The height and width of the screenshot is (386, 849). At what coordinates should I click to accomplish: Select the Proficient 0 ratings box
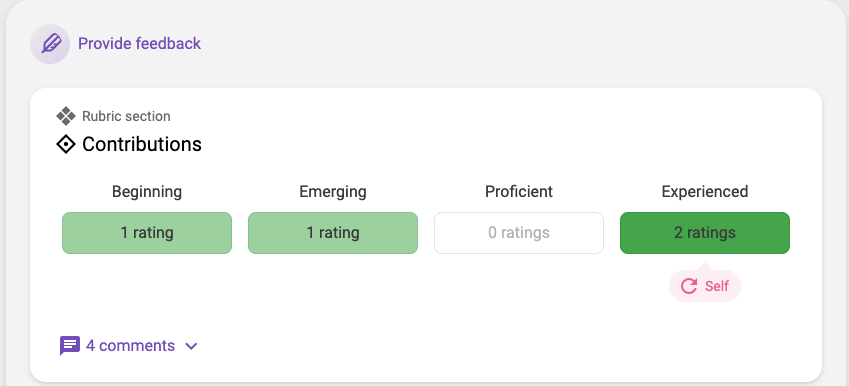click(x=519, y=233)
